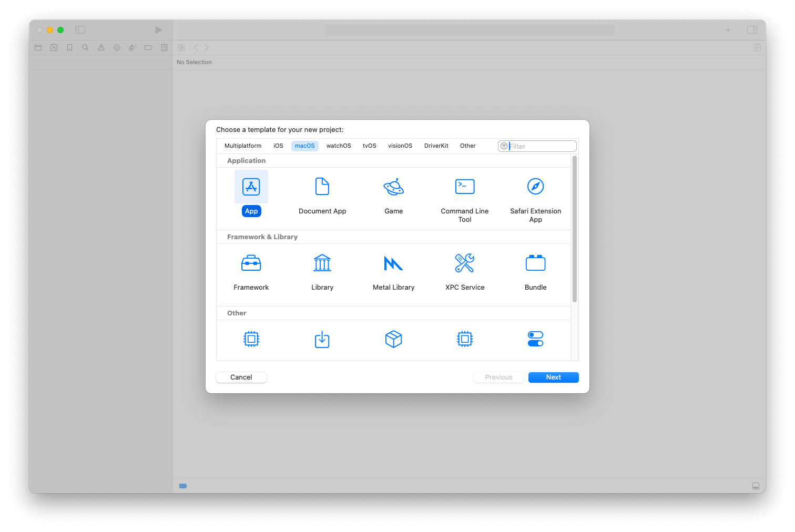Click the Run play button in toolbar
This screenshot has width=795, height=532.
click(159, 30)
